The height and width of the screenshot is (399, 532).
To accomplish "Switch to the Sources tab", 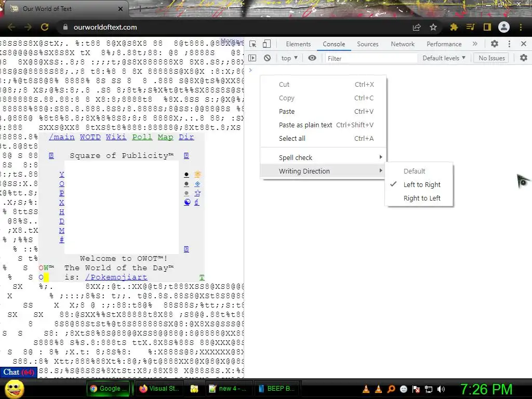I will click(367, 44).
